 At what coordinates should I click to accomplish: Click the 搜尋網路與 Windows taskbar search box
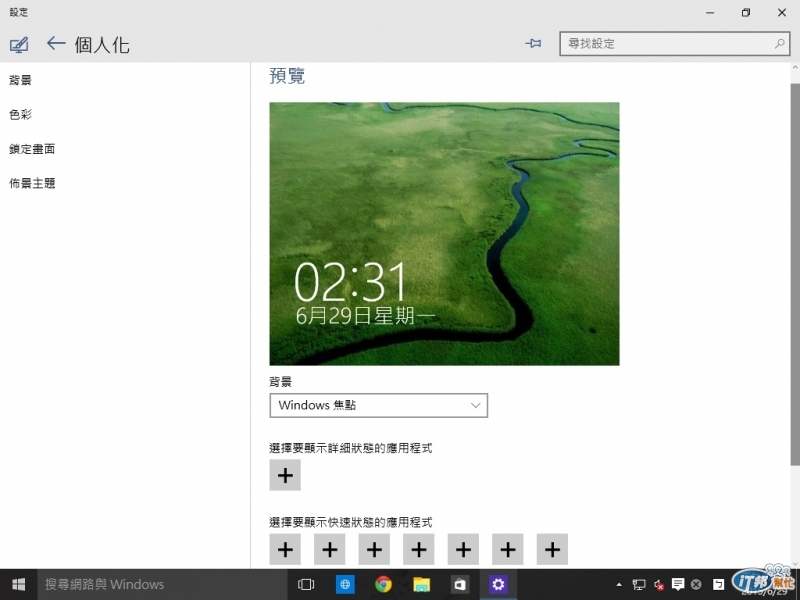tap(162, 584)
